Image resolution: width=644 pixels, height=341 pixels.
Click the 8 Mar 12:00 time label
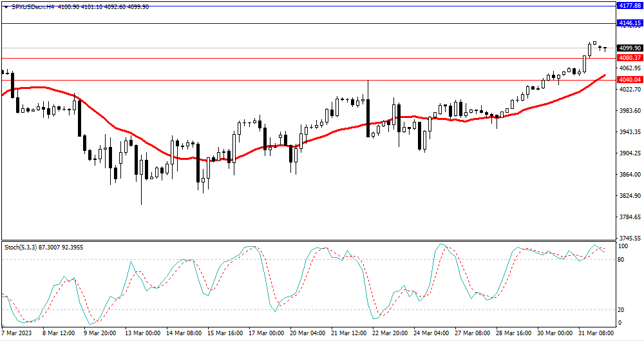click(59, 333)
